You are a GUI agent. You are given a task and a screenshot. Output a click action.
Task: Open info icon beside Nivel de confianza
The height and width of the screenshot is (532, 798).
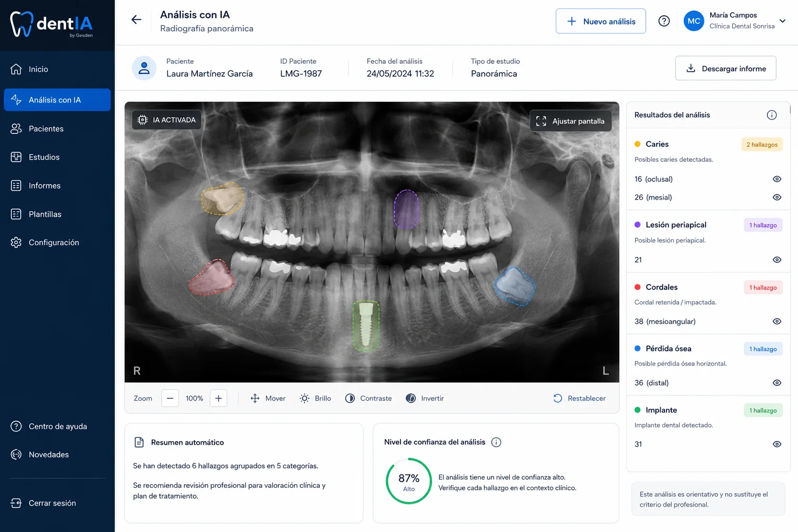click(x=496, y=442)
